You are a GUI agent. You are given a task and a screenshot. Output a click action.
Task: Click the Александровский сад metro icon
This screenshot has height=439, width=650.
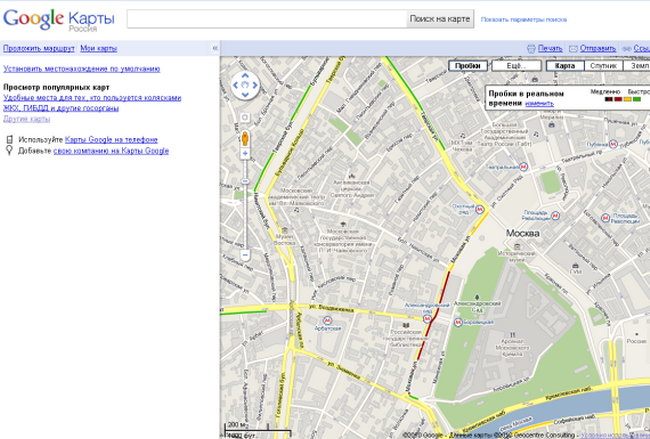point(427,318)
